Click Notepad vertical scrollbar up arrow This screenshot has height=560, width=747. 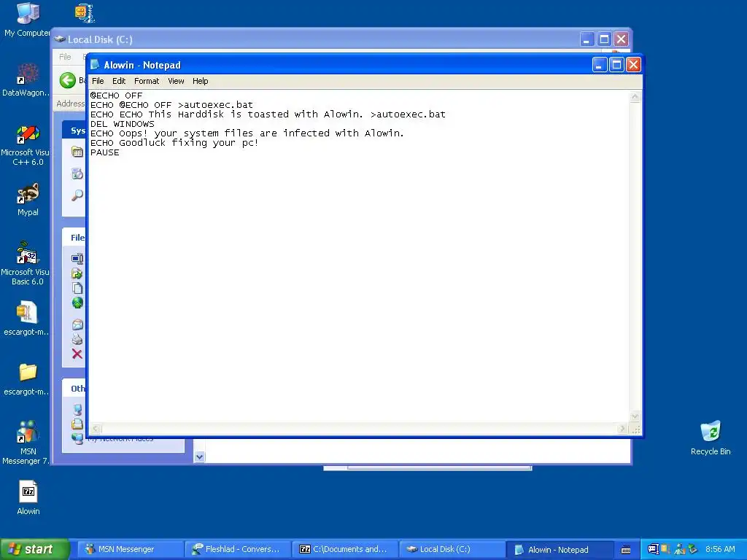click(x=635, y=97)
